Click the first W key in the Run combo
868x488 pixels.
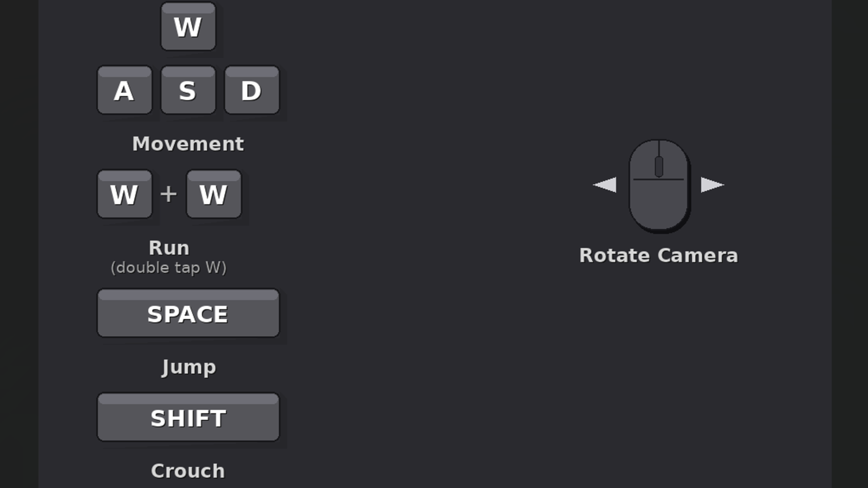pyautogui.click(x=125, y=194)
